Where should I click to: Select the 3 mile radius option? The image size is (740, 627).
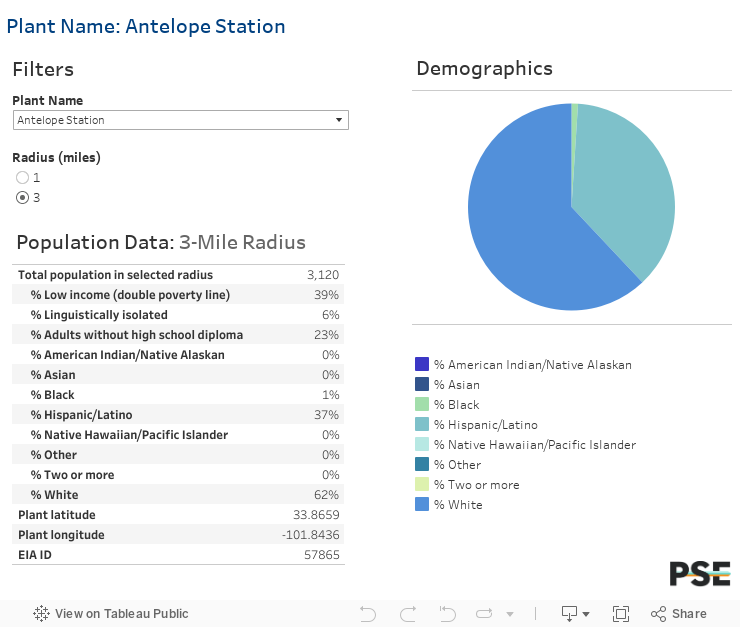pyautogui.click(x=22, y=197)
